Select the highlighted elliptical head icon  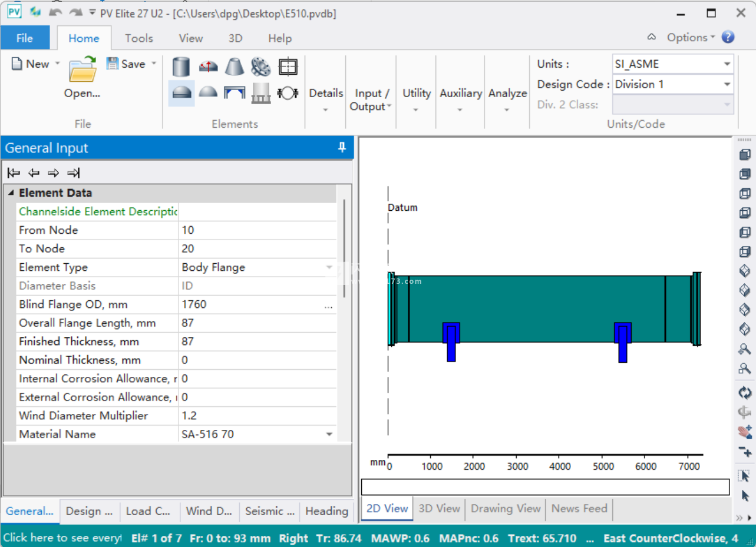tap(181, 93)
